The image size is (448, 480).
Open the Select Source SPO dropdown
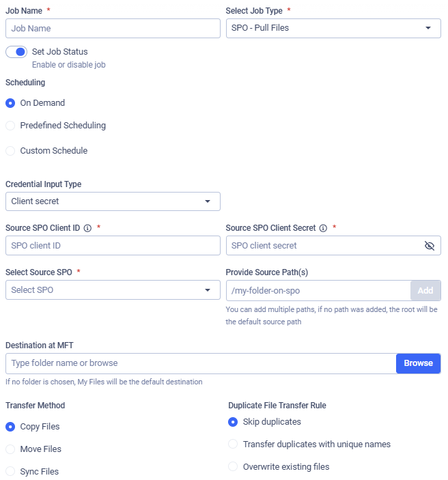coord(113,290)
